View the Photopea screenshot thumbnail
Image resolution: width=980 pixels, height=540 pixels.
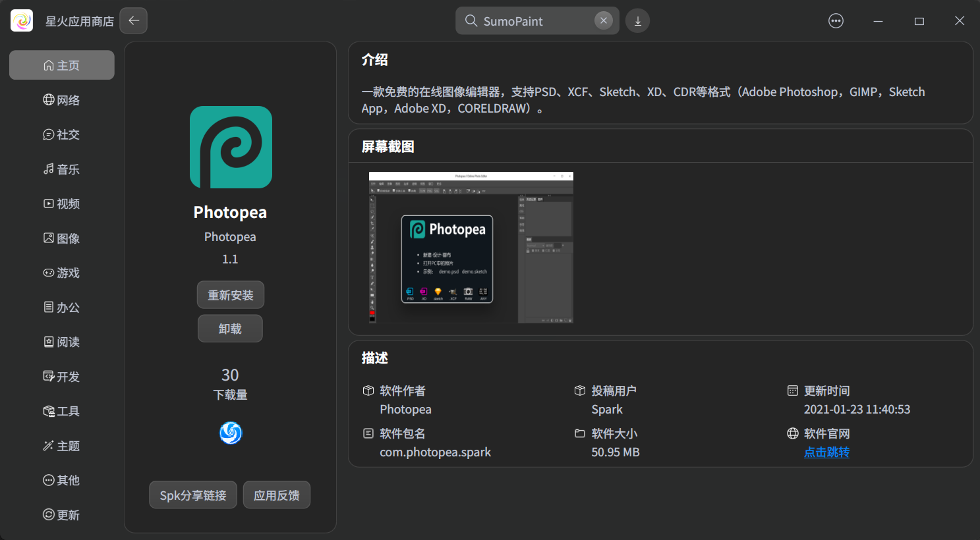[471, 248]
